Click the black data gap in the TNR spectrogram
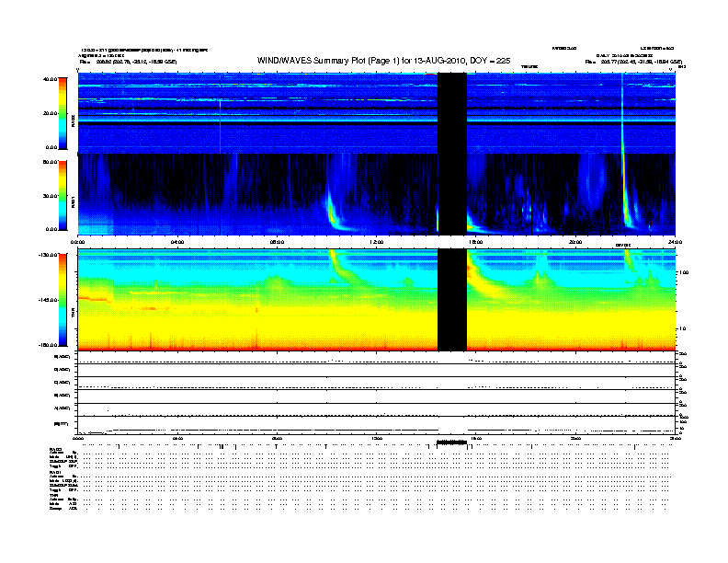 pyautogui.click(x=452, y=300)
